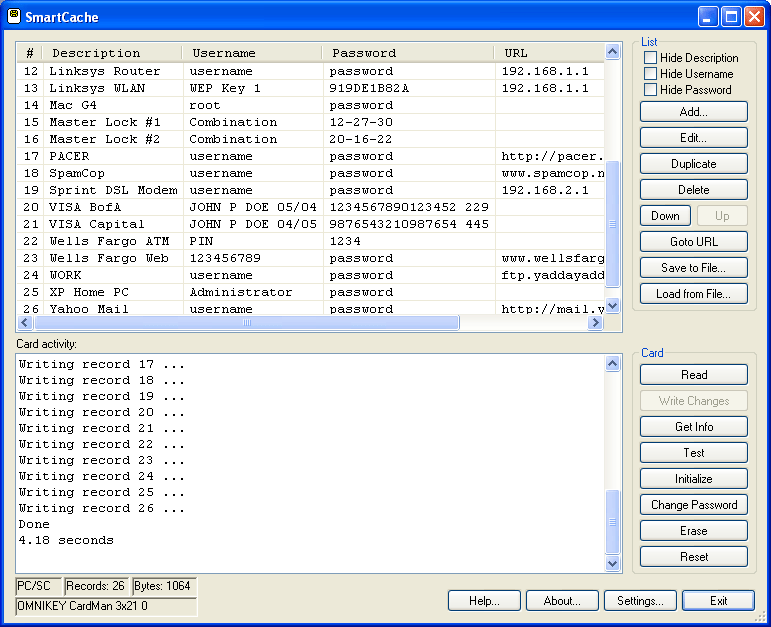Click the record list scroll-down arrow

tap(612, 305)
